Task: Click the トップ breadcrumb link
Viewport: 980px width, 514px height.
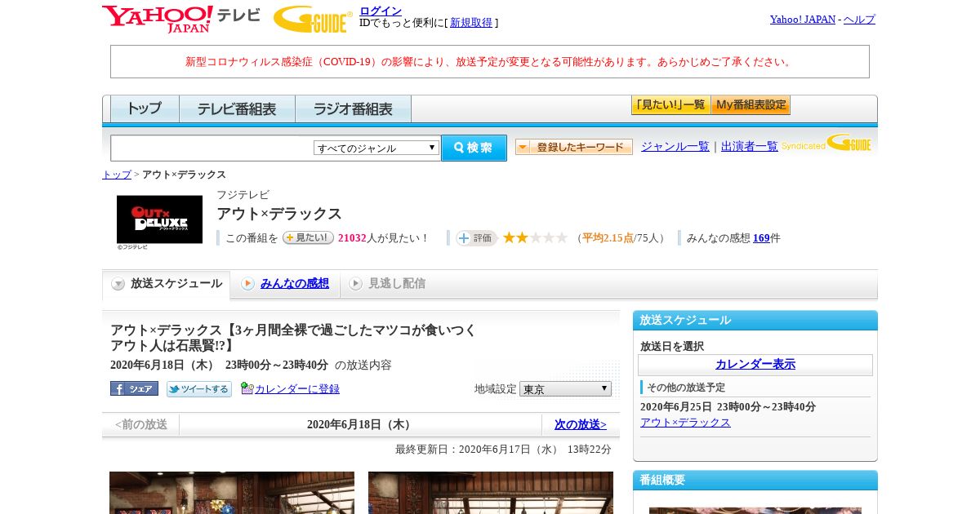Action: [x=117, y=175]
